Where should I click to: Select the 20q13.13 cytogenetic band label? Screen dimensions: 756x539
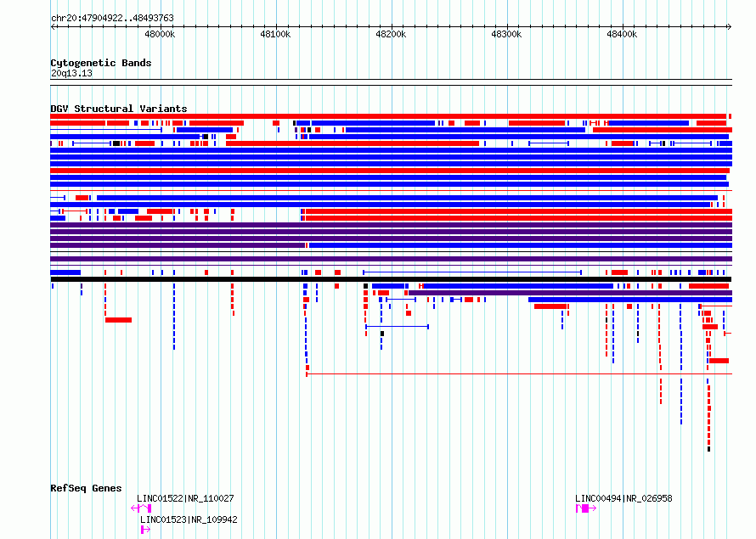pos(71,73)
